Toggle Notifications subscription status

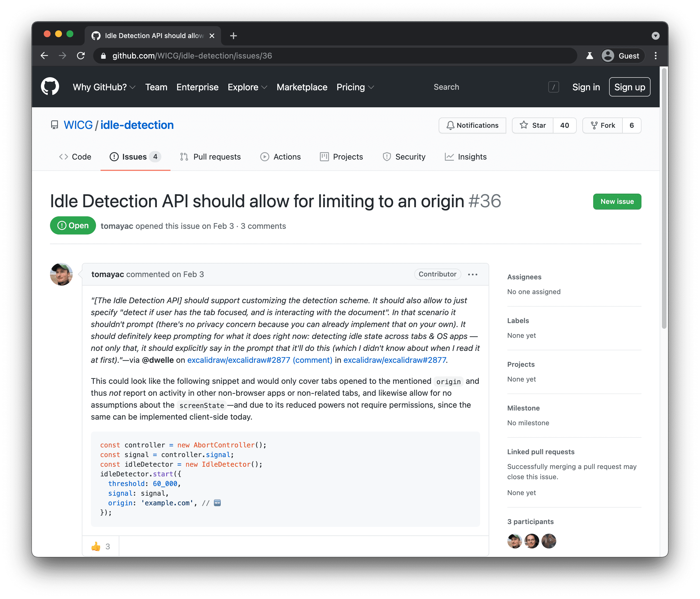click(x=473, y=125)
